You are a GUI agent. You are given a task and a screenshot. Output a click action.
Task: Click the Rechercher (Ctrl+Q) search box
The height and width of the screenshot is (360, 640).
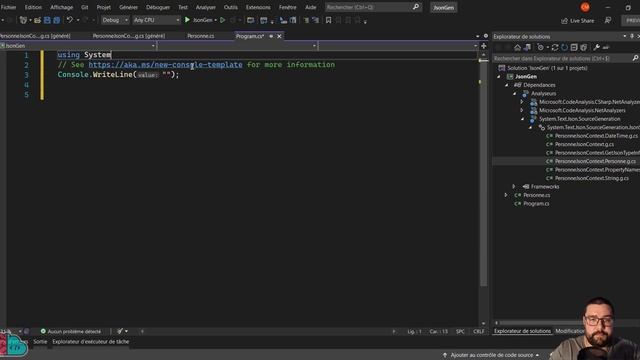[373, 7]
